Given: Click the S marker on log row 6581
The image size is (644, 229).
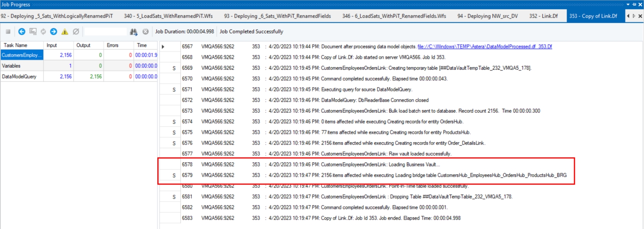Looking at the screenshot, I should pyautogui.click(x=174, y=197).
